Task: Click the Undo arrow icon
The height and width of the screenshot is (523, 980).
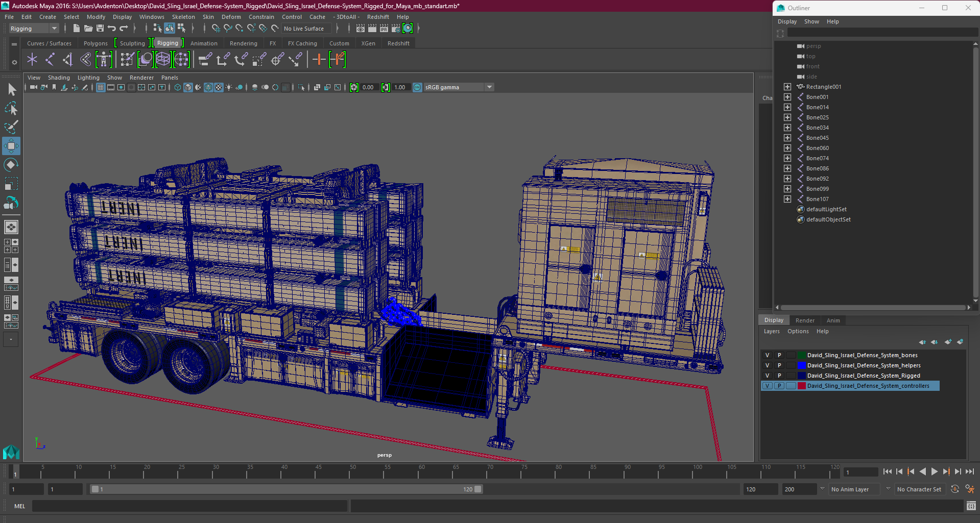Action: coord(112,29)
